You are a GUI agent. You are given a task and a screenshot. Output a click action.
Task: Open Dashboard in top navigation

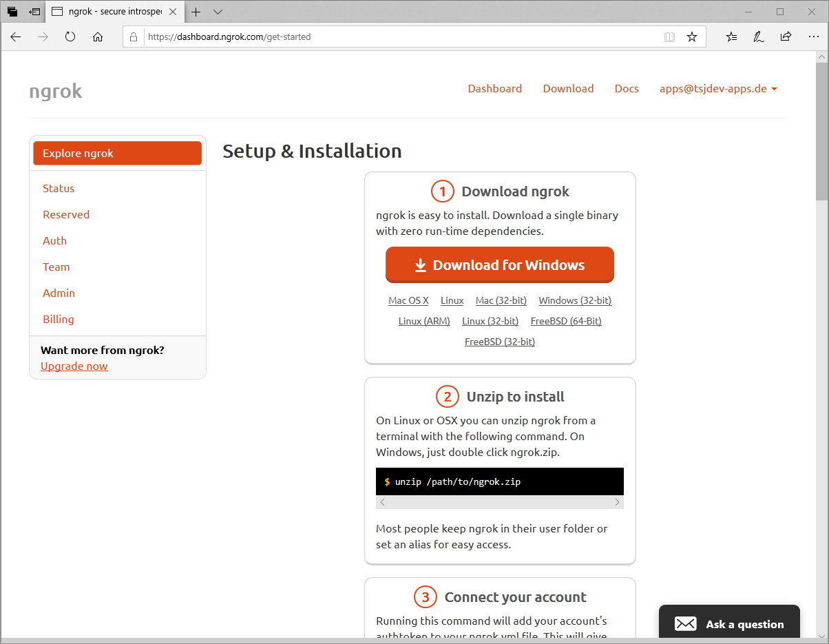point(494,88)
